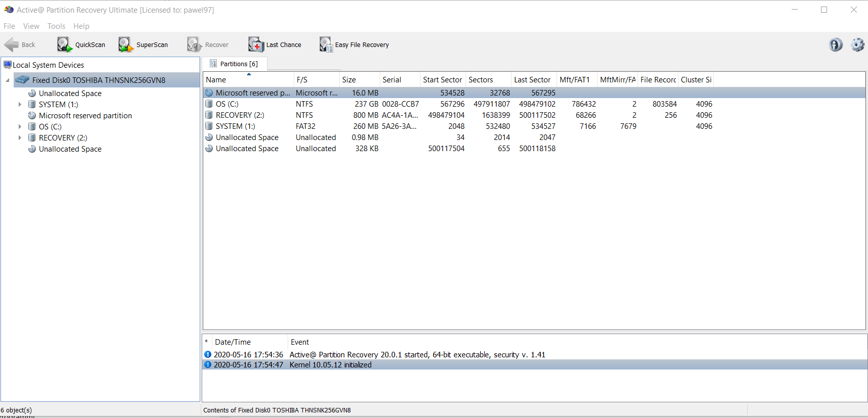
Task: Select the last Unallocated Space tree item
Action: coord(70,149)
